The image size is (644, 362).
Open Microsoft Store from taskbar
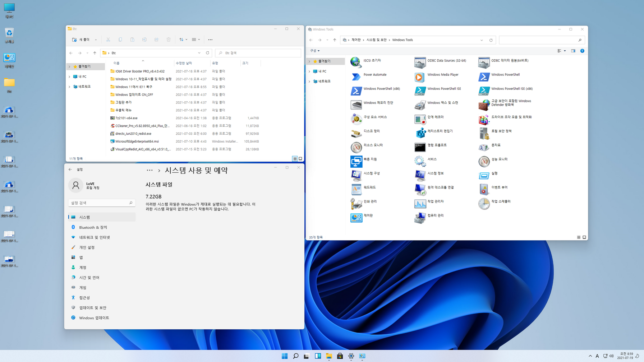(x=340, y=356)
